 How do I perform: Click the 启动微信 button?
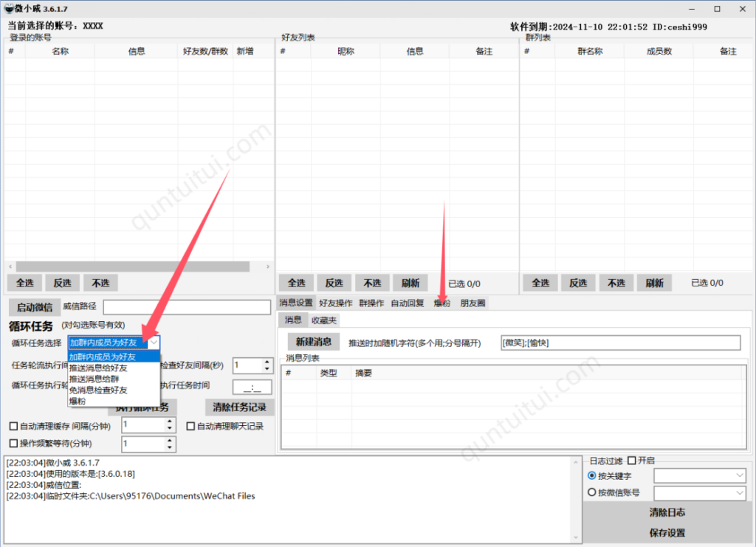coord(33,306)
